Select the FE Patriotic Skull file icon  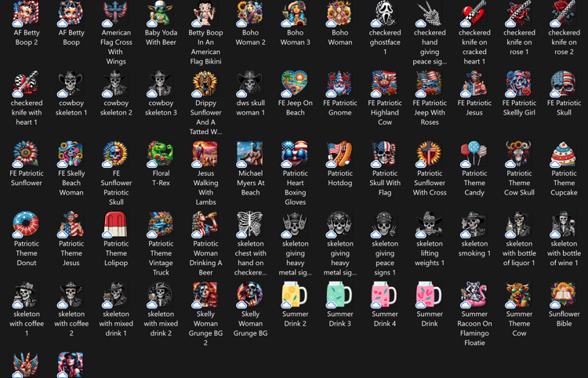pyautogui.click(x=564, y=83)
